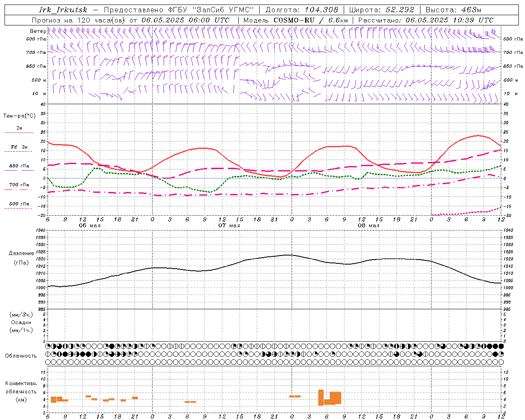Select the text Предоставлено ФГБУ "ЗапСиб УГМС"
Viewport: 525px width, 420px height.
(179, 10)
